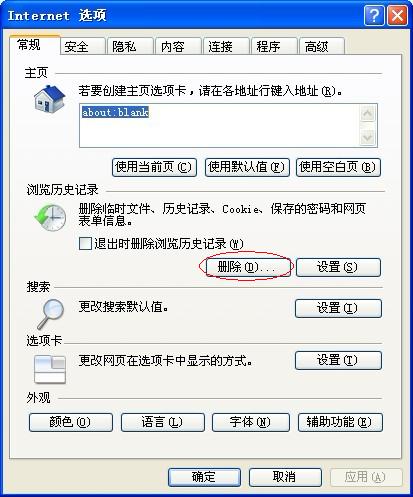
Task: Click the home page scrollbar down arrow
Action: coord(367,137)
